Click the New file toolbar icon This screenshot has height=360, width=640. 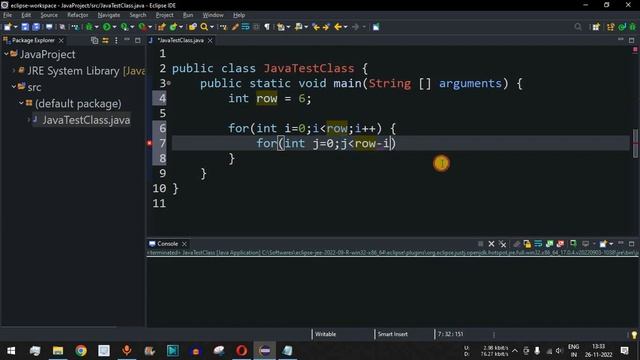coord(8,27)
